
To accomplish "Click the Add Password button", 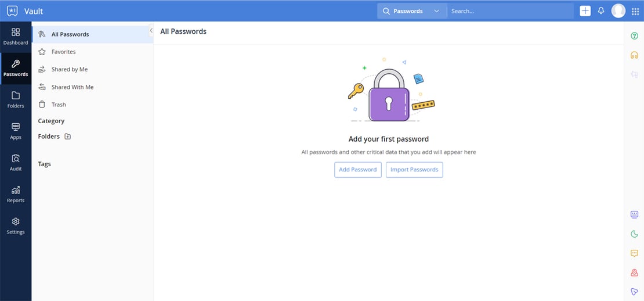I will 357,170.
